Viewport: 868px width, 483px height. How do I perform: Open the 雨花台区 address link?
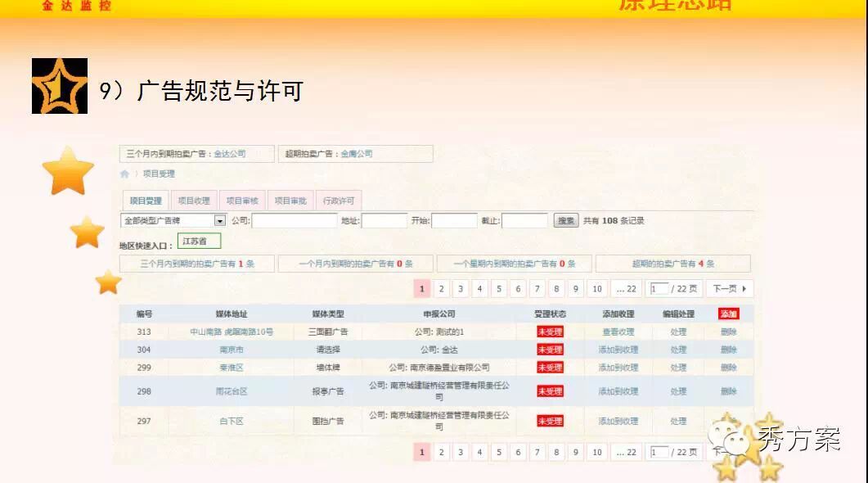[x=232, y=391]
